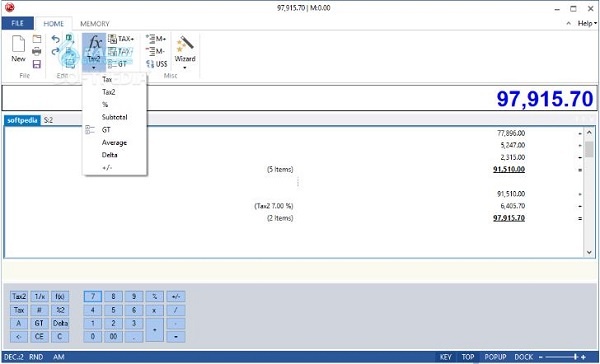Click the <- backspace keypad button
This screenshot has width=600, height=364.
tap(19, 337)
